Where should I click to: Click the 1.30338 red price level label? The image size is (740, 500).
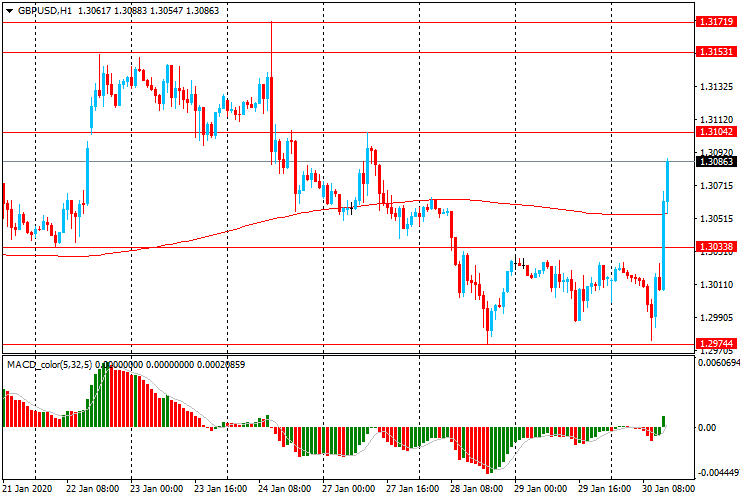coord(716,246)
